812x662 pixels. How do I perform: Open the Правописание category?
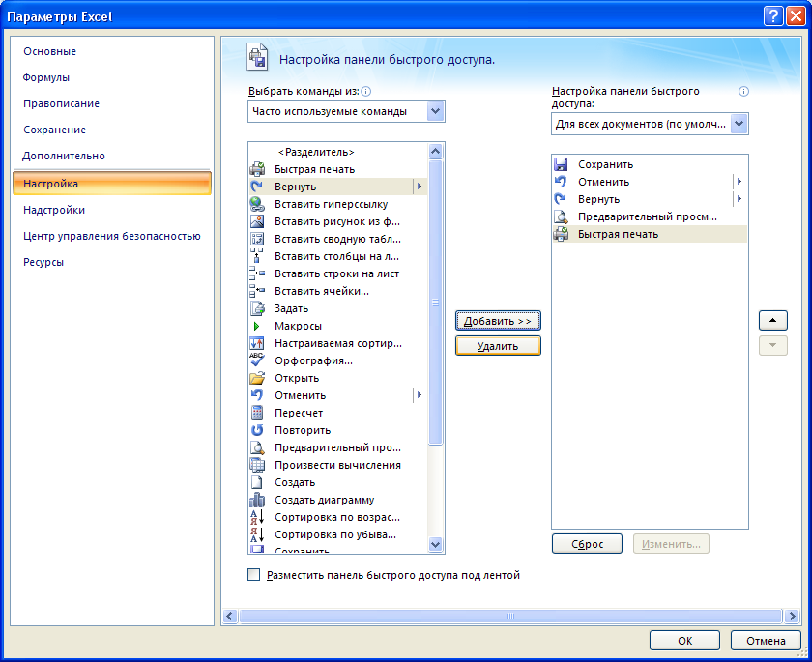tap(61, 103)
